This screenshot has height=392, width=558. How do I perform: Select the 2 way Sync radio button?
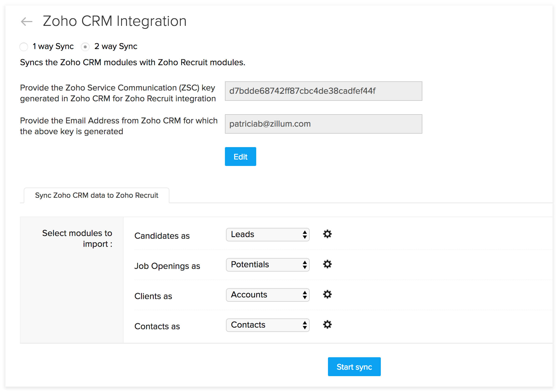[x=85, y=47]
